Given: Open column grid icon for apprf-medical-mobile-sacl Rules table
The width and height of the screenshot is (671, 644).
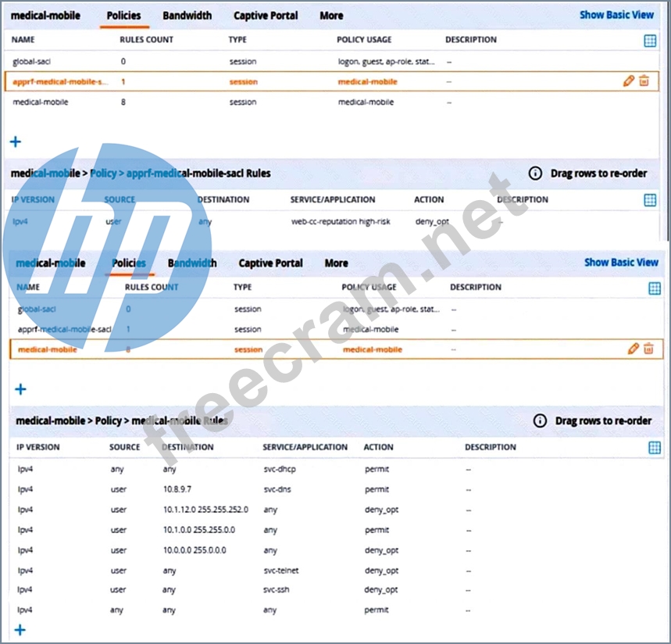Looking at the screenshot, I should tap(650, 200).
